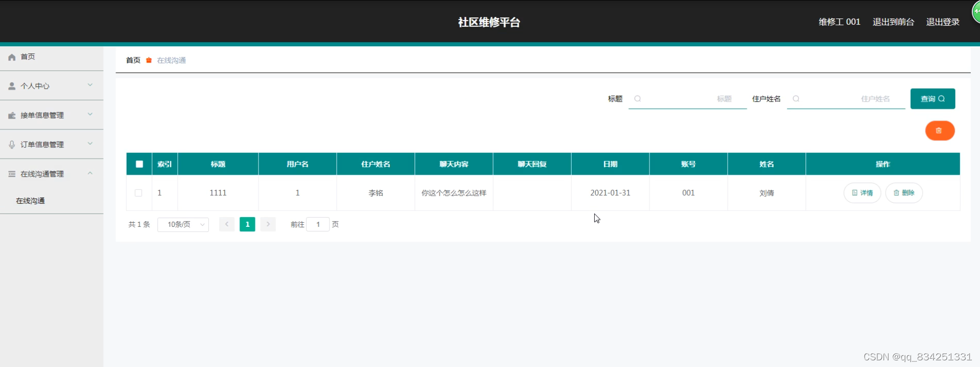This screenshot has width=980, height=367.
Task: Click the 共 1 条 total count text
Action: pyautogui.click(x=139, y=224)
